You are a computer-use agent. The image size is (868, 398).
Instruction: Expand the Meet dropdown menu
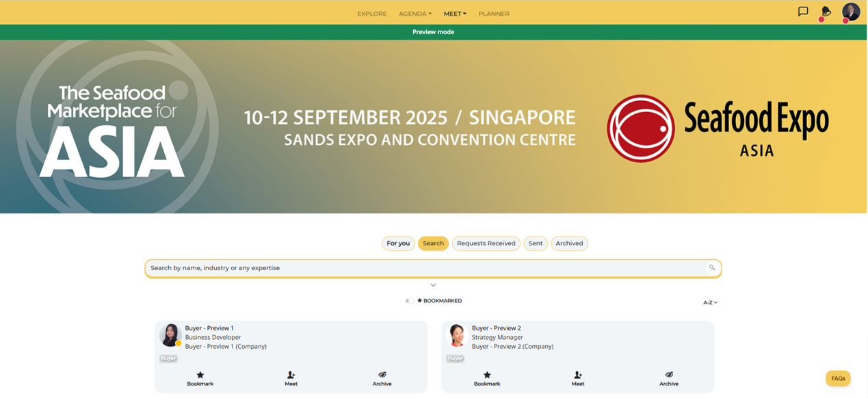[455, 14]
